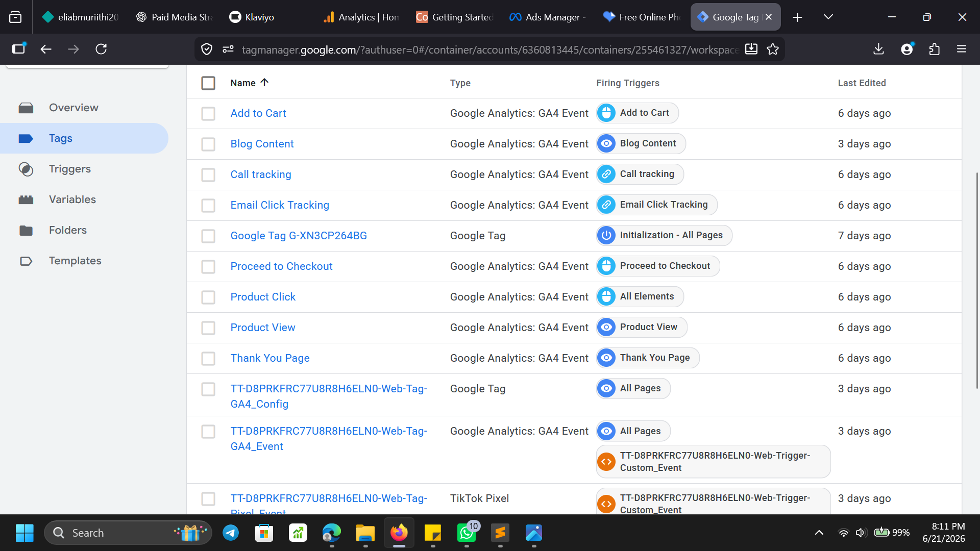This screenshot has width=980, height=551.
Task: Reload the page with the refresh icon
Action: pos(101,49)
